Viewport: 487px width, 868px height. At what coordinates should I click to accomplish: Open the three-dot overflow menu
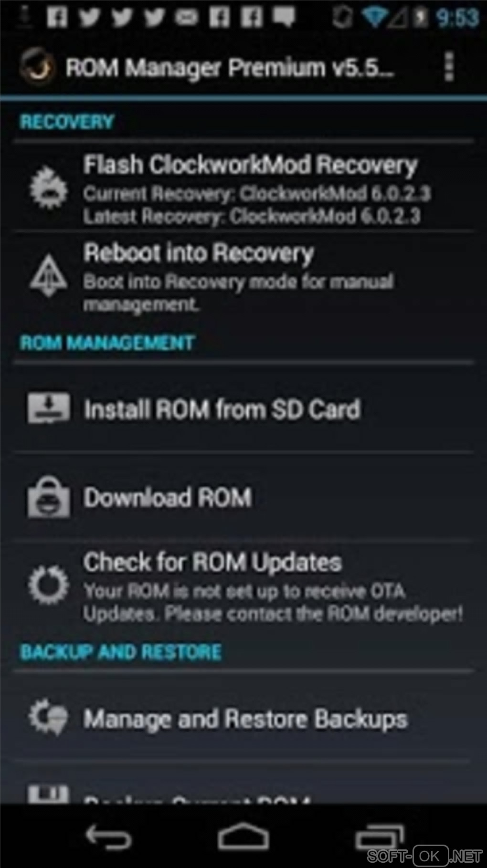tap(448, 67)
